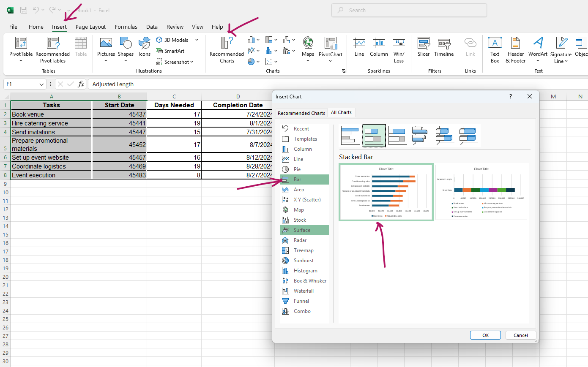Insert a Text Box
588x367 pixels.
pyautogui.click(x=495, y=49)
